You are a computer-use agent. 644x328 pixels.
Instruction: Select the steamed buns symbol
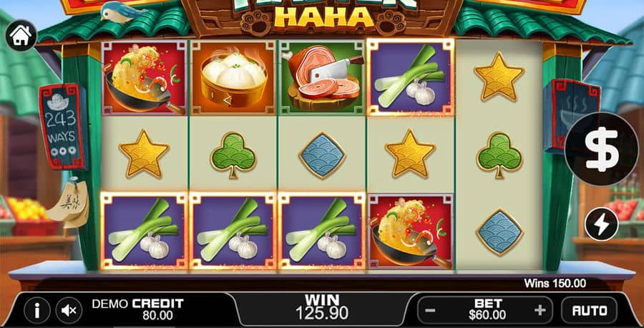pyautogui.click(x=233, y=77)
